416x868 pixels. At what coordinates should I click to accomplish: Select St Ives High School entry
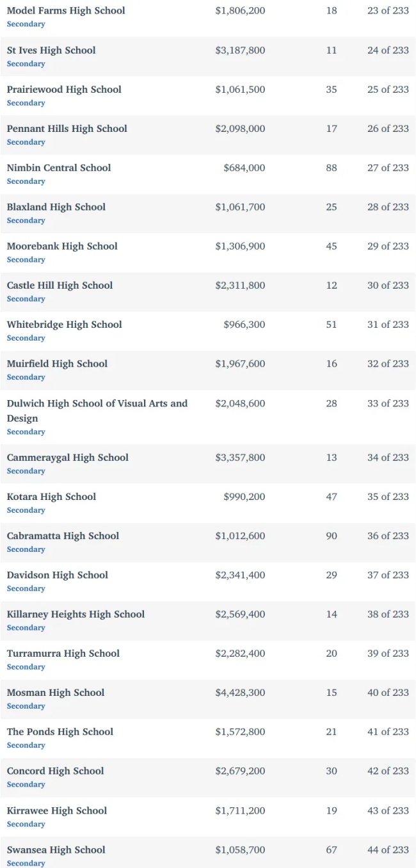51,50
